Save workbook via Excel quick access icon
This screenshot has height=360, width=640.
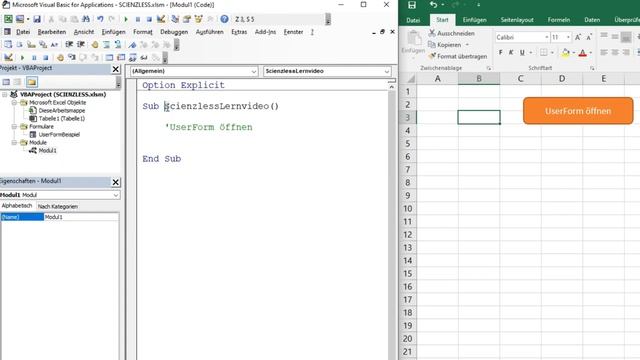tap(412, 5)
